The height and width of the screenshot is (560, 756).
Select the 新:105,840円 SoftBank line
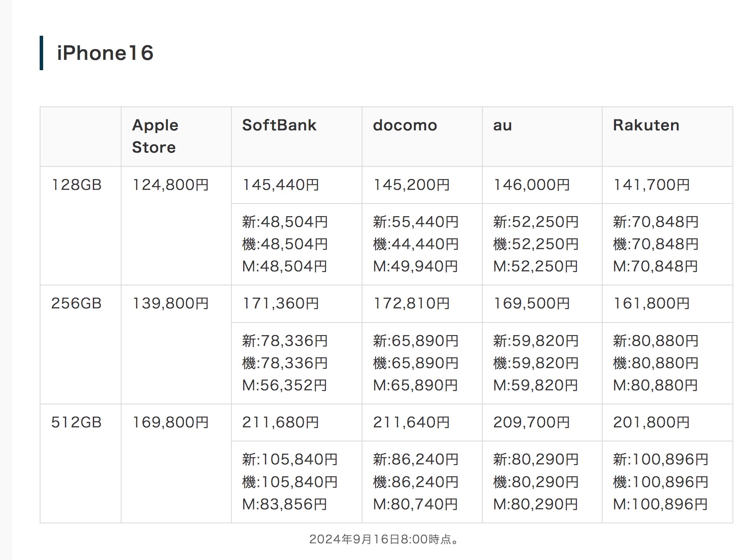pyautogui.click(x=290, y=459)
